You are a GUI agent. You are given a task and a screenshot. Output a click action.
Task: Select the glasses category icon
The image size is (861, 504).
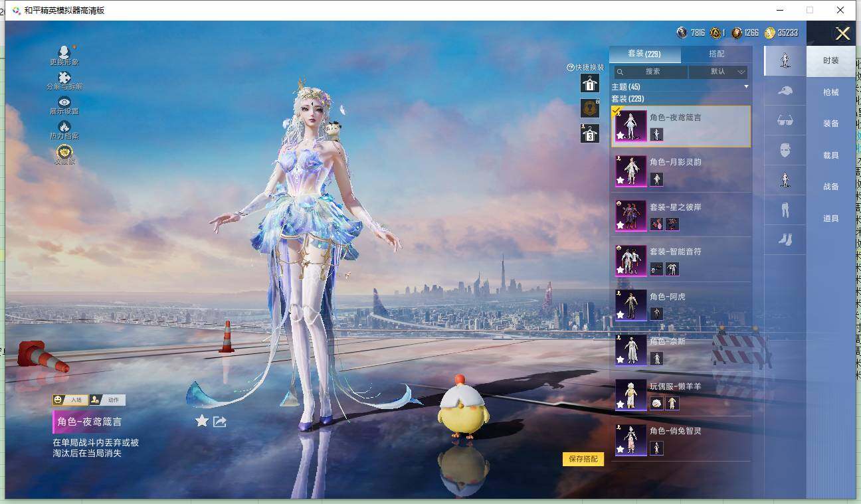(x=785, y=120)
